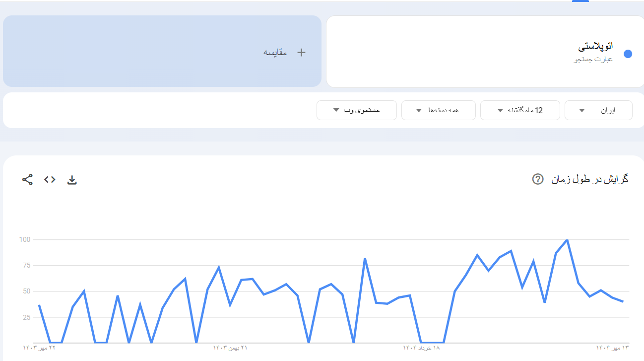Click the مقایسه compare label

(275, 52)
